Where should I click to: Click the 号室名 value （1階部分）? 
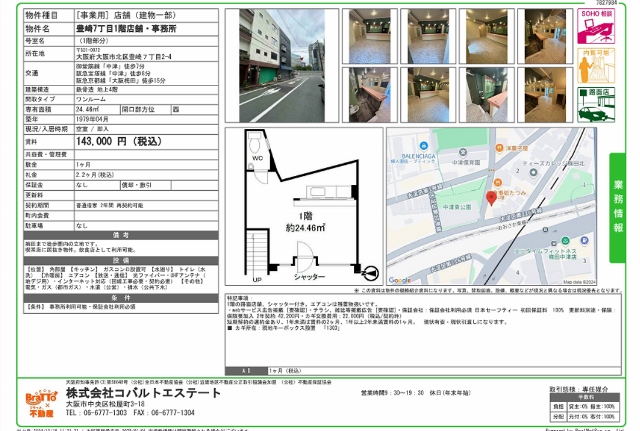(93, 41)
